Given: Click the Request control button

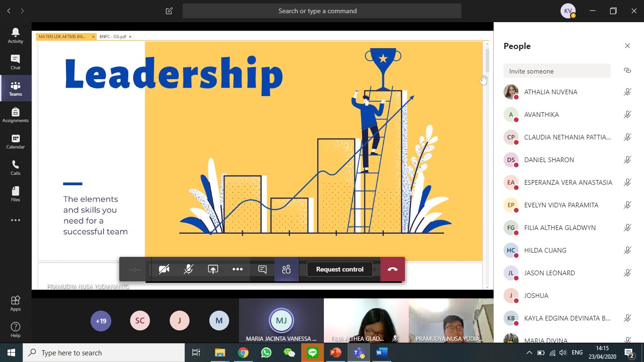Looking at the screenshot, I should (339, 269).
